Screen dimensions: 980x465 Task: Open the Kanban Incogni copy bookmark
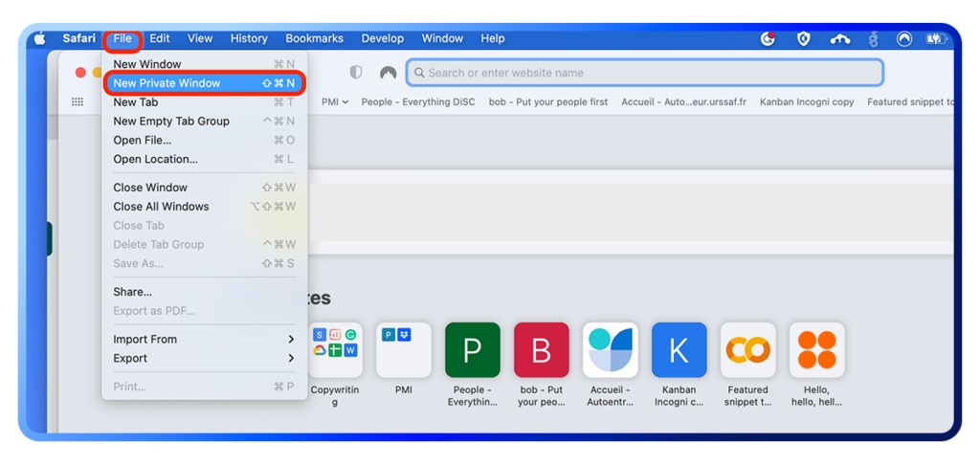806,102
